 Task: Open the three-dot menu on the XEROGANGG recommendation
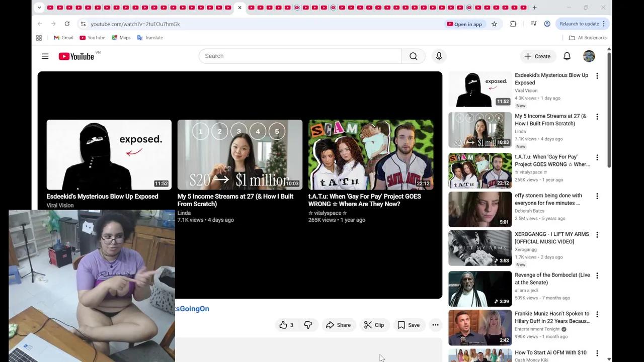(x=597, y=234)
